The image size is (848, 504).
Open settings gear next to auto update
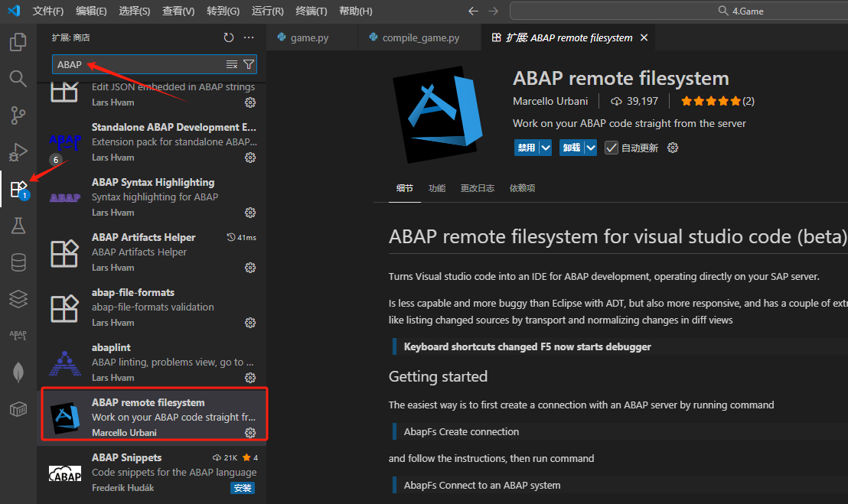pyautogui.click(x=672, y=148)
